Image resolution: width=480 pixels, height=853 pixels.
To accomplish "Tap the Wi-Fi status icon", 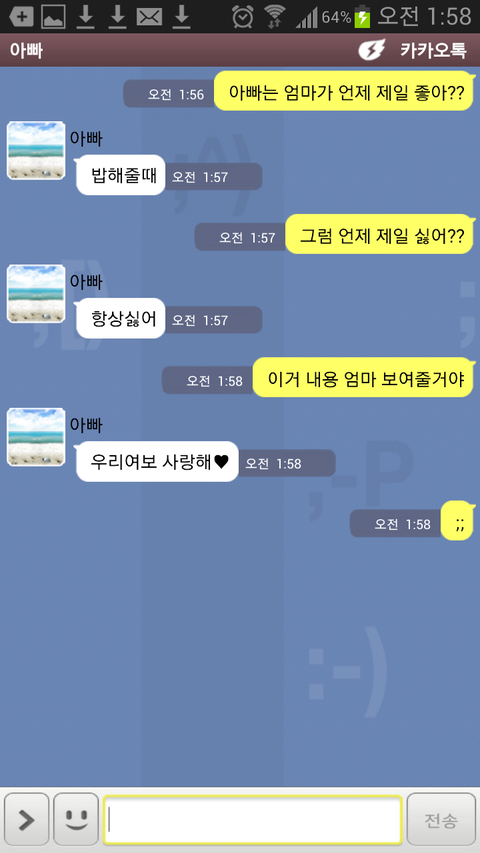I will click(x=275, y=17).
